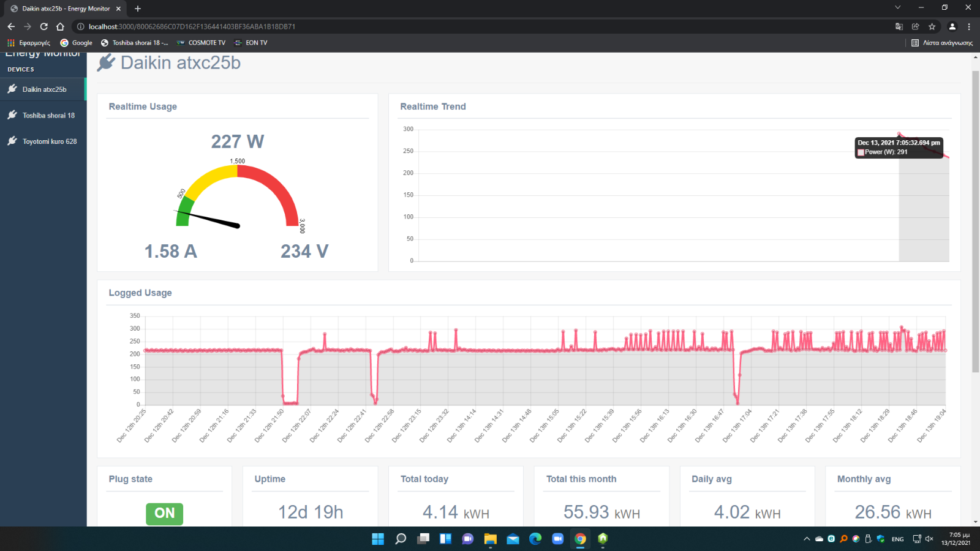Click Realtime Trend chart shaded data area

(924, 208)
